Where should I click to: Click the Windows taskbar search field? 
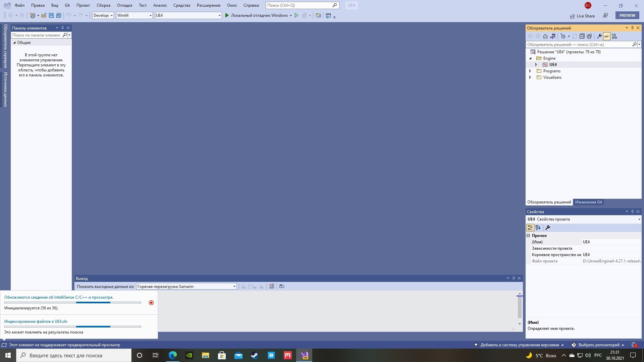(x=74, y=355)
